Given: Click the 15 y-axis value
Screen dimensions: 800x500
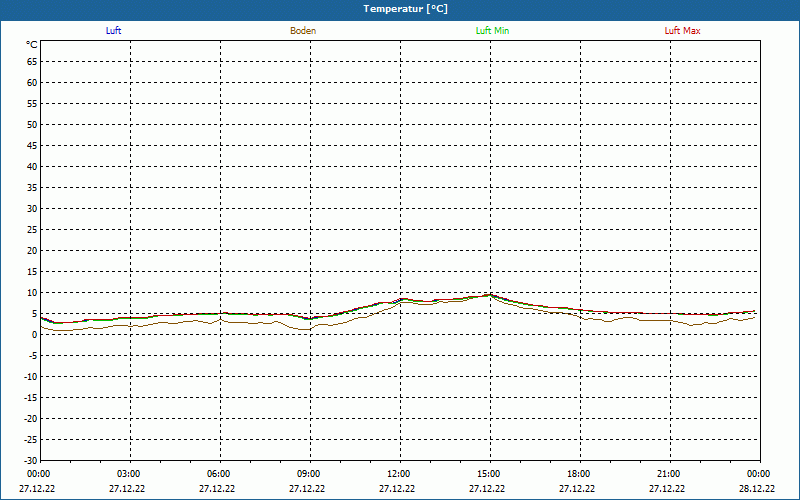Looking at the screenshot, I should [32, 272].
